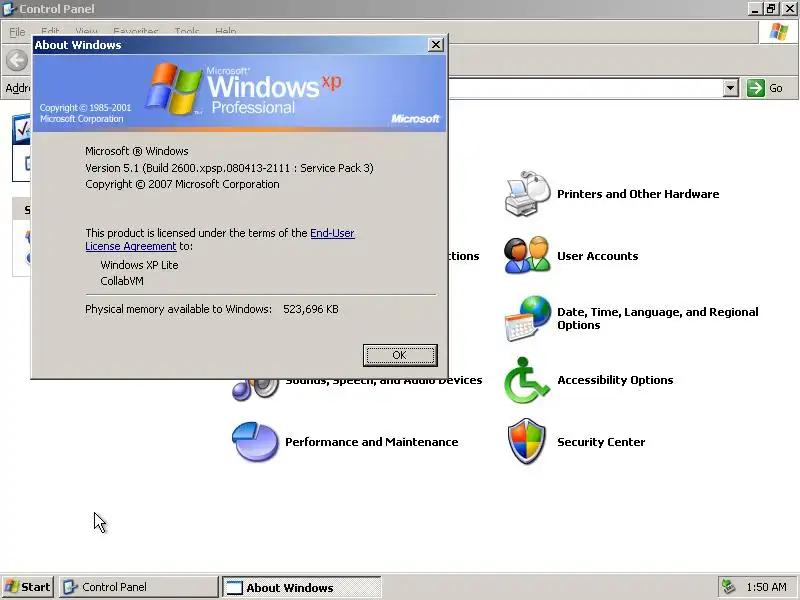The image size is (800, 600).
Task: Open Printers and Other Hardware icon
Action: point(528,194)
